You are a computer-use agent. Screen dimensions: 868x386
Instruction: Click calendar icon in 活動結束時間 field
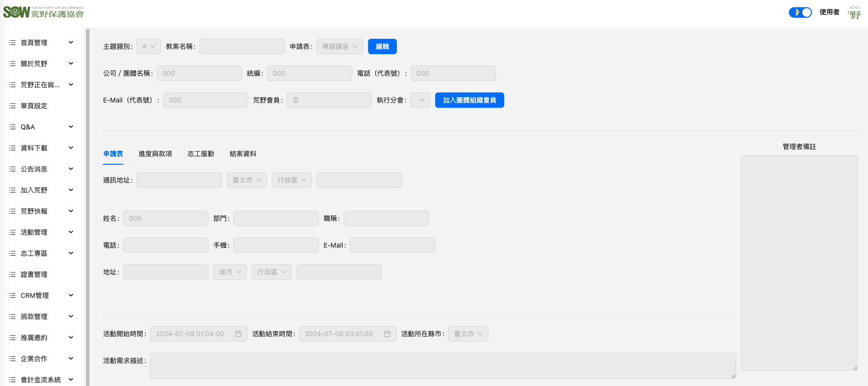click(x=387, y=334)
